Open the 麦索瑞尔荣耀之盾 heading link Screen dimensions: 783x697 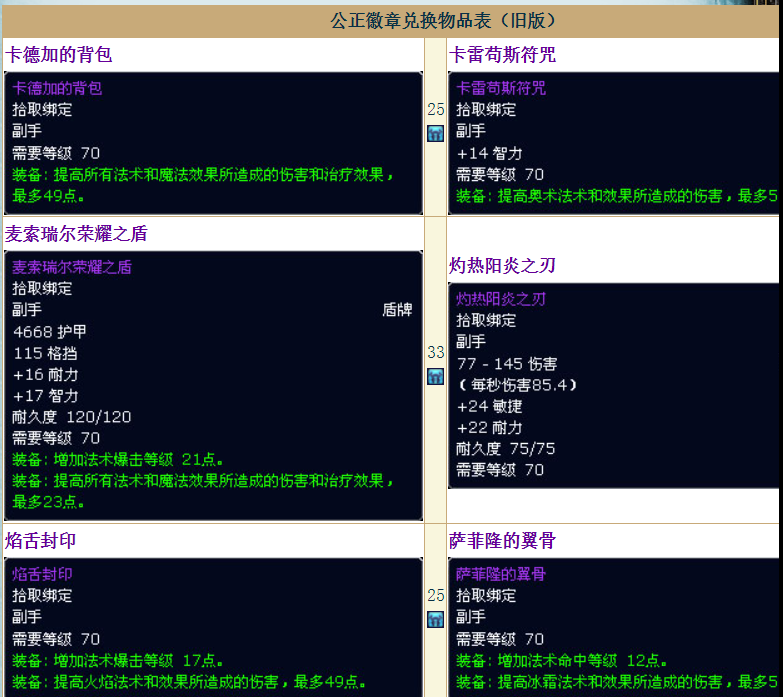[x=76, y=234]
